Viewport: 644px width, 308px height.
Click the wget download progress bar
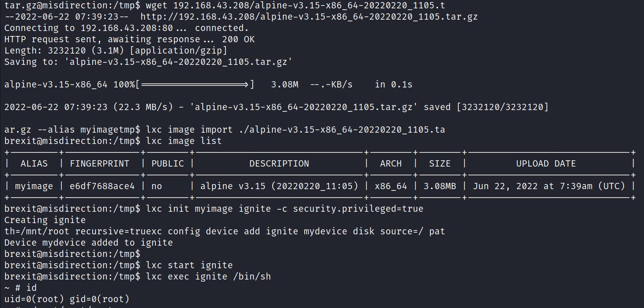pyautogui.click(x=195, y=85)
